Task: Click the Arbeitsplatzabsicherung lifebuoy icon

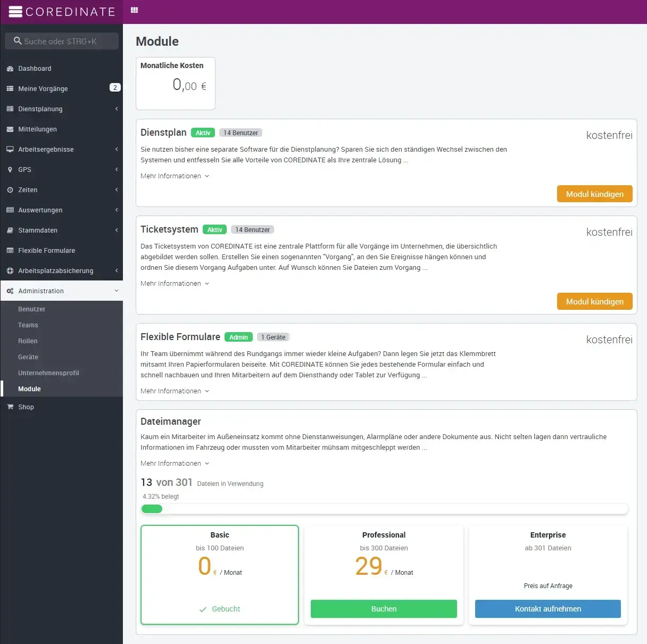Action: tap(10, 271)
